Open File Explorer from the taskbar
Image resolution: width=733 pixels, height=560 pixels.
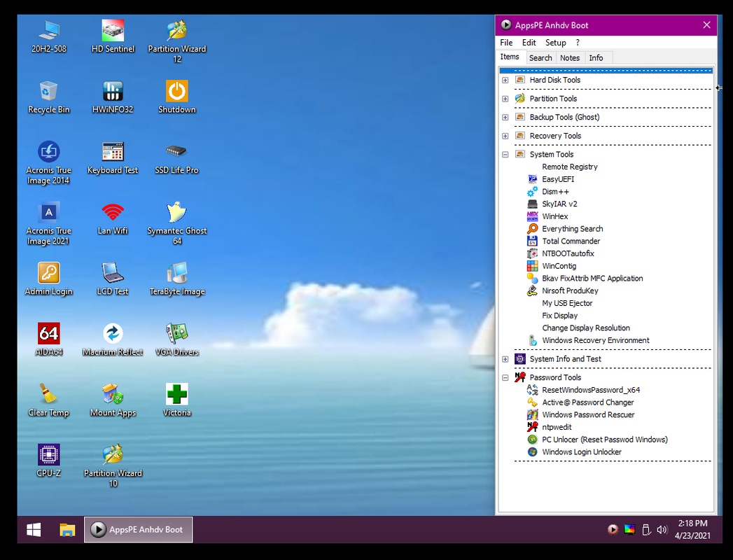(x=67, y=530)
